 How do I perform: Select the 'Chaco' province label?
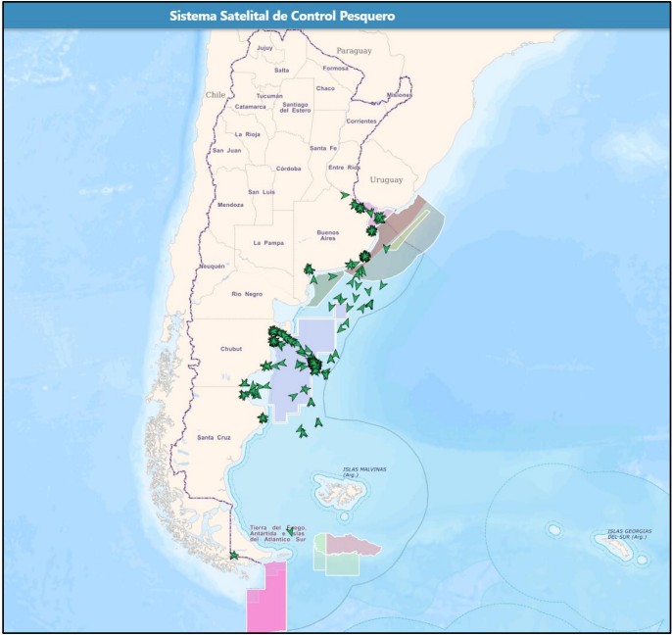tap(325, 88)
